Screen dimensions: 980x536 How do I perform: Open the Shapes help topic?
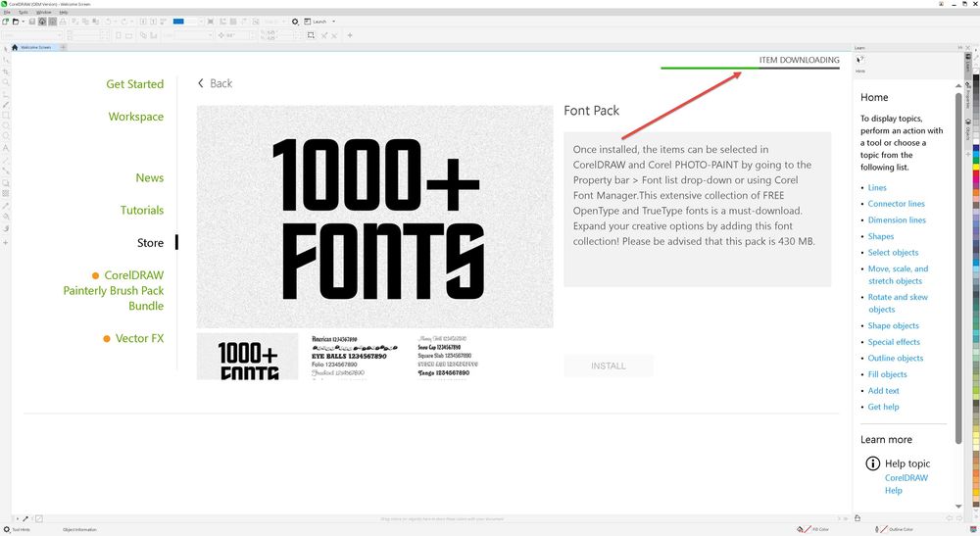coord(881,236)
